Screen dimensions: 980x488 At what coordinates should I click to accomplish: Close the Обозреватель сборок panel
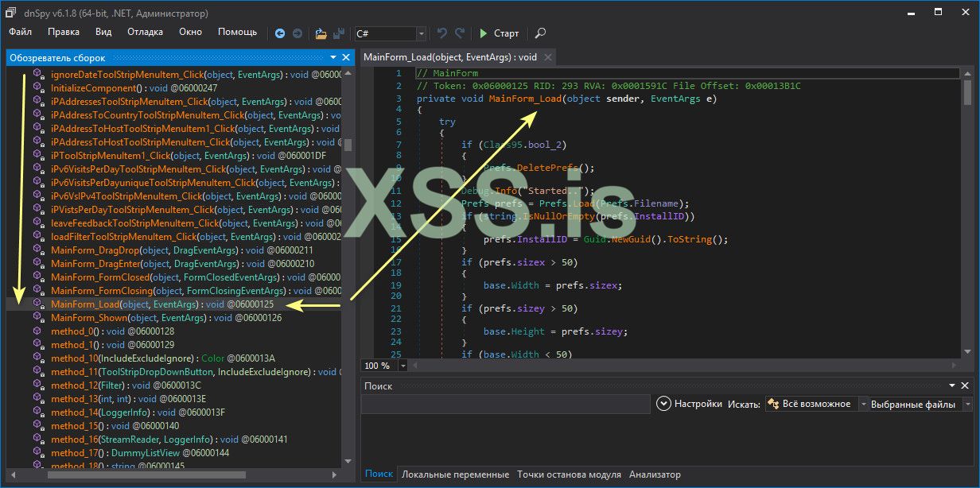[346, 57]
